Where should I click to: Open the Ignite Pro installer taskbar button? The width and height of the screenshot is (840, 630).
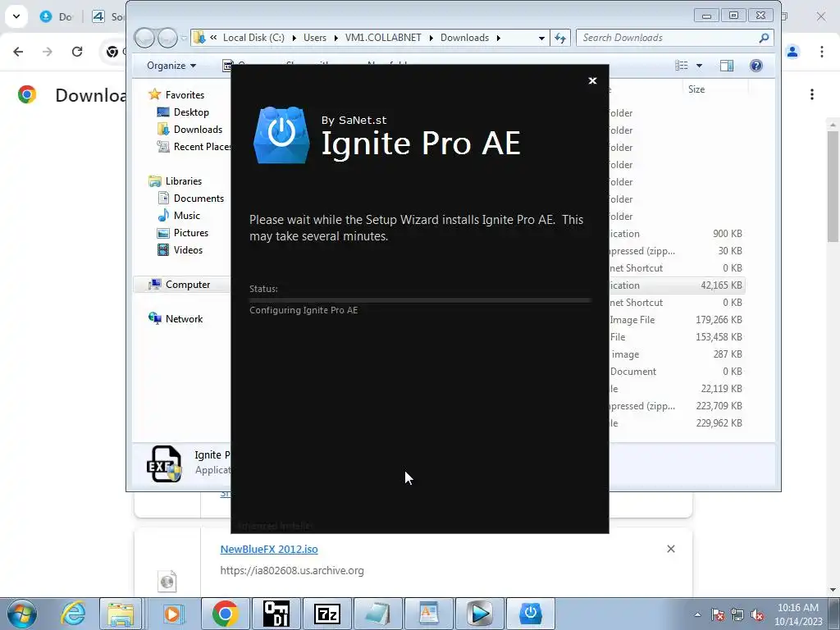coord(531,614)
